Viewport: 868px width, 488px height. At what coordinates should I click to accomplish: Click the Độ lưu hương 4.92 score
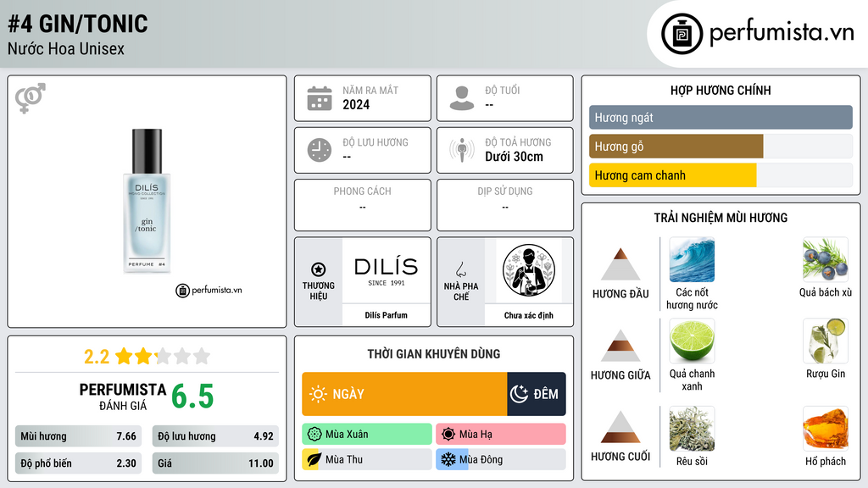pos(215,436)
